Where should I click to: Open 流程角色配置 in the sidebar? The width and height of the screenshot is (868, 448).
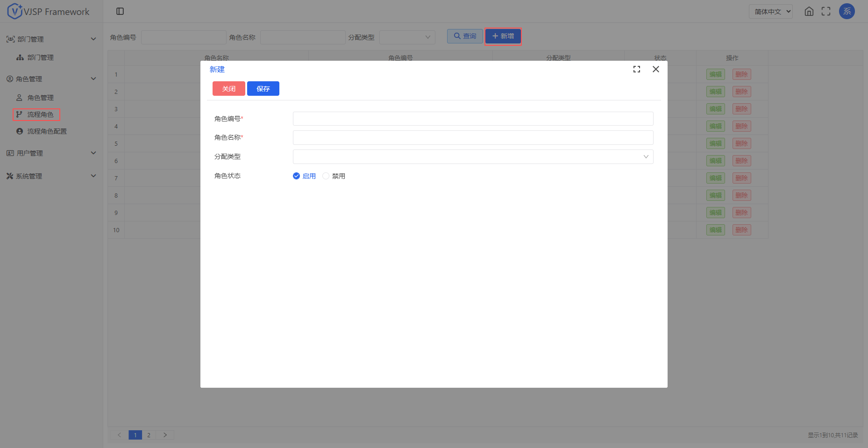click(x=47, y=132)
